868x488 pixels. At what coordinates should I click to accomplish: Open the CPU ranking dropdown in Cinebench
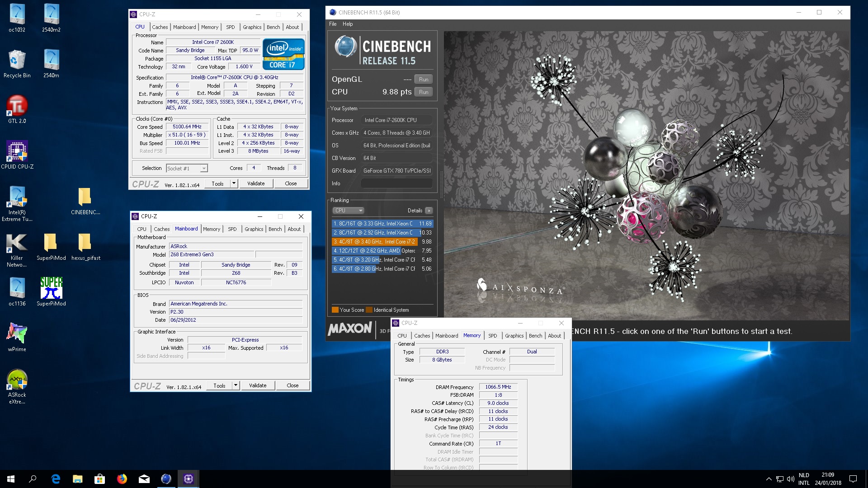pyautogui.click(x=348, y=211)
